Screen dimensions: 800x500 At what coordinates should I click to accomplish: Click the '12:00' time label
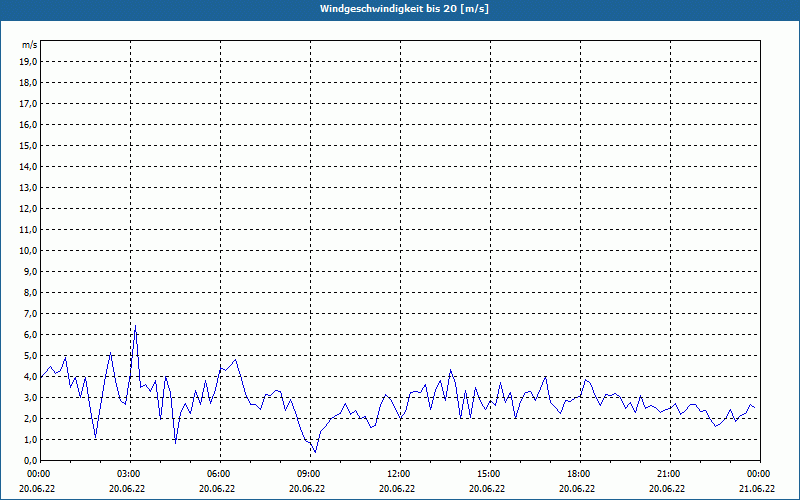point(401,474)
